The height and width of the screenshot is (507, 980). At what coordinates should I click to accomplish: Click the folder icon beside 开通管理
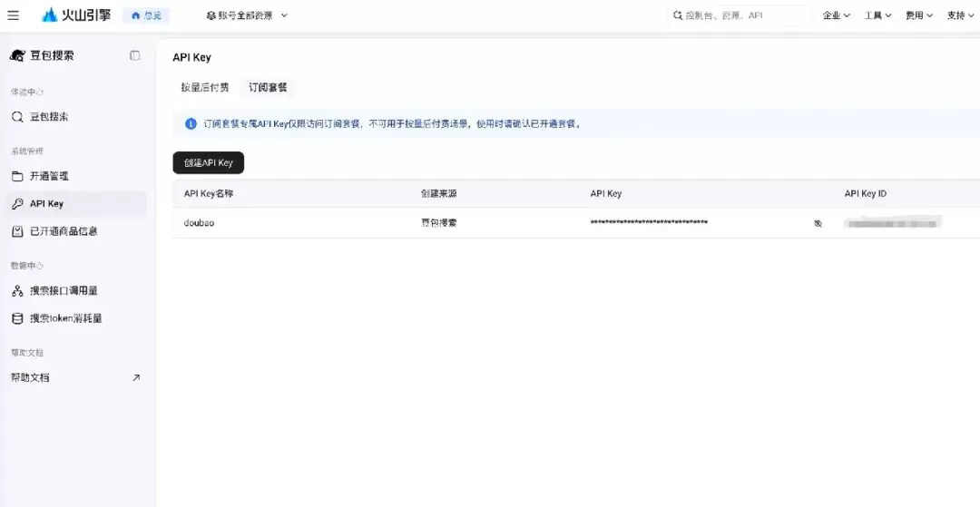point(17,176)
